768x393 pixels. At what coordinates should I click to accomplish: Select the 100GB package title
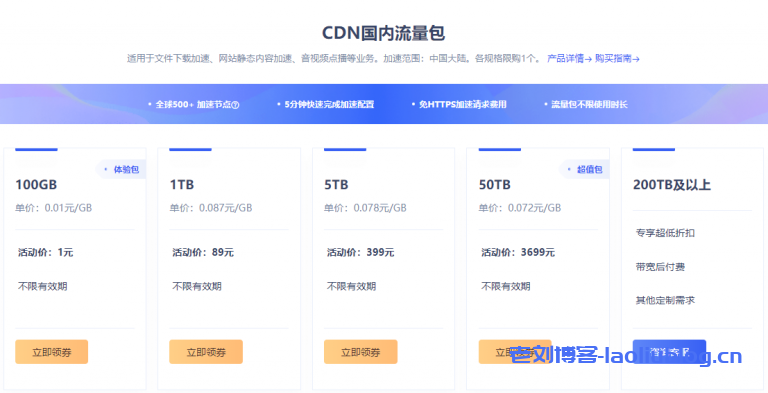(36, 185)
